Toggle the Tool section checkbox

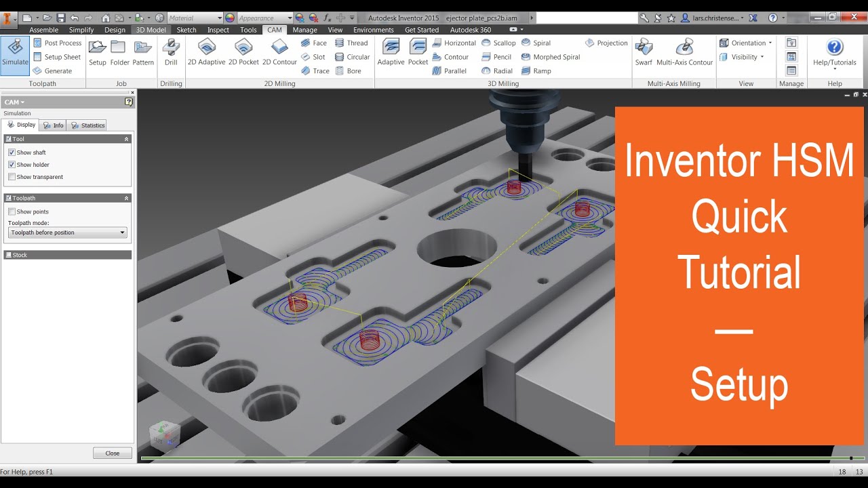point(9,138)
